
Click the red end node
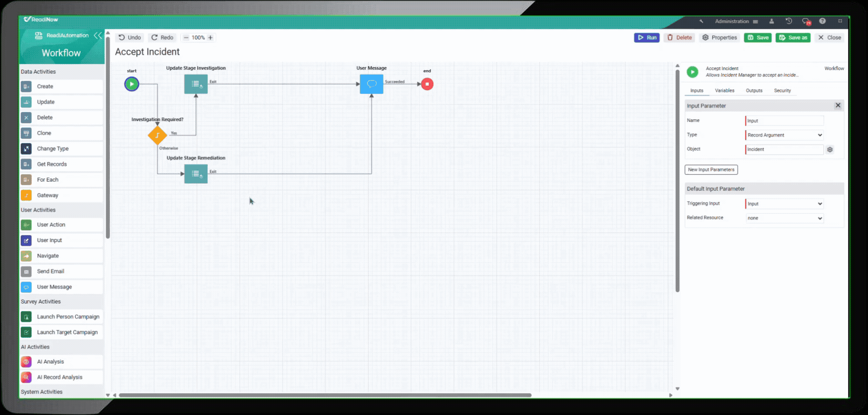point(427,84)
